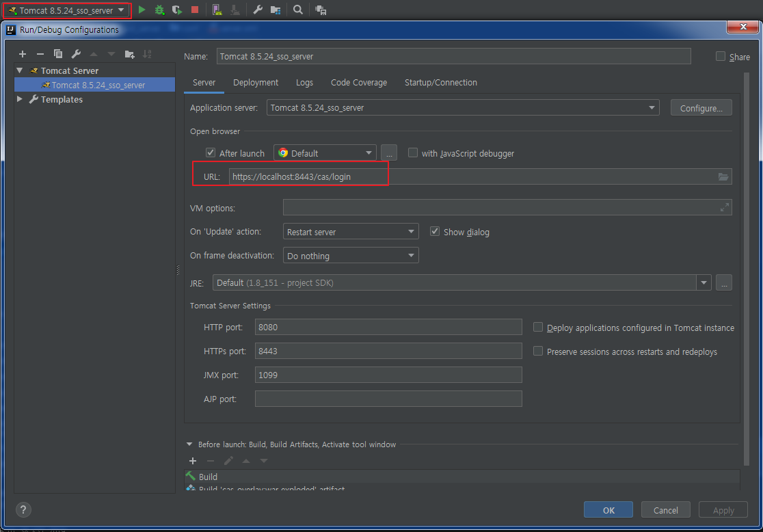Open help with question mark icon
This screenshot has width=763, height=532.
(23, 509)
